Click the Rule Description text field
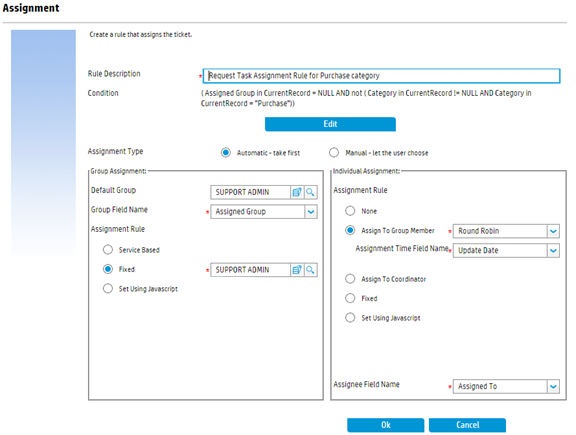The height and width of the screenshot is (435, 576). (x=381, y=76)
